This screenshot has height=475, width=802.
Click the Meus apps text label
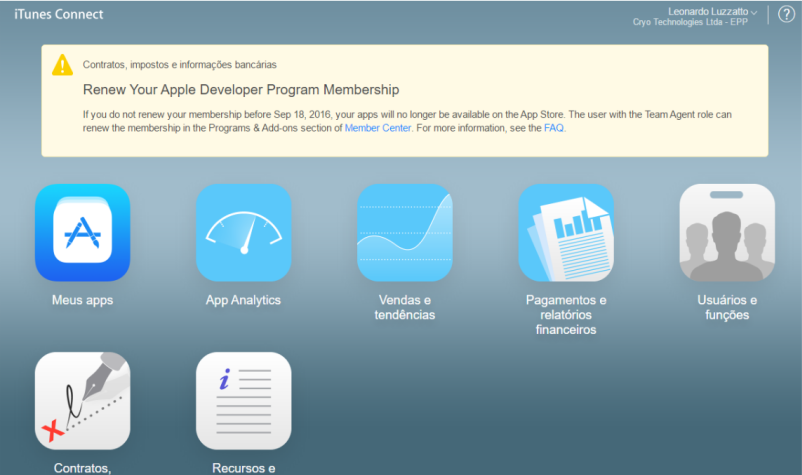click(83, 300)
